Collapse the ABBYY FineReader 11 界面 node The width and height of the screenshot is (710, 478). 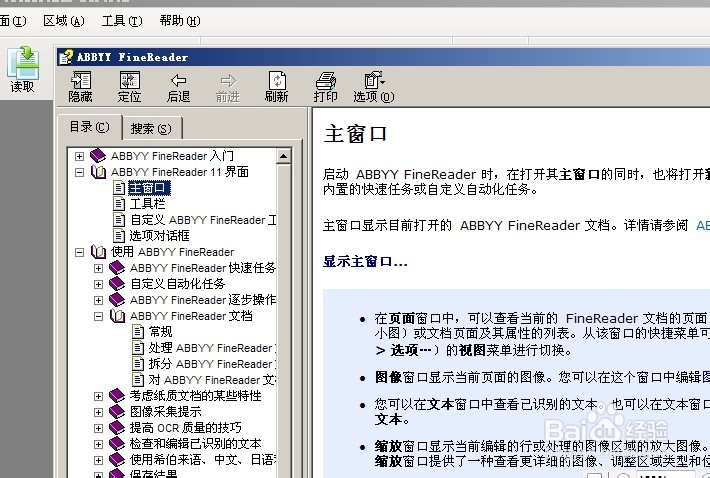tap(79, 172)
